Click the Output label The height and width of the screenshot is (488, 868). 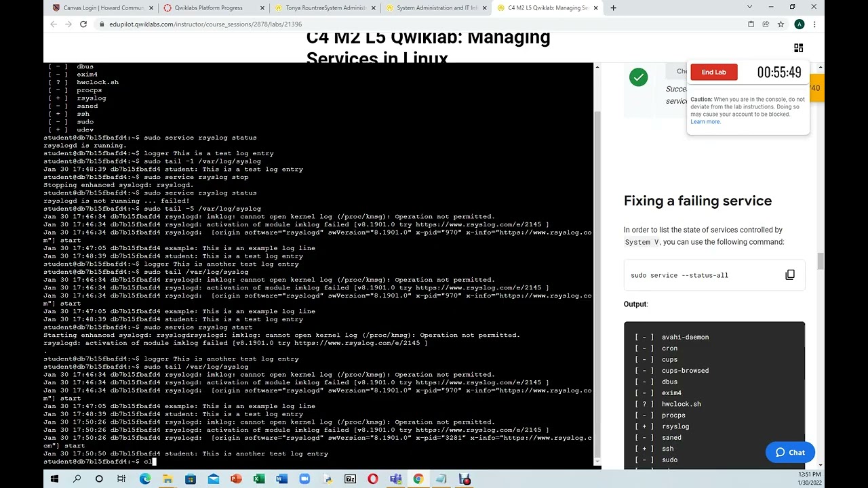(635, 304)
